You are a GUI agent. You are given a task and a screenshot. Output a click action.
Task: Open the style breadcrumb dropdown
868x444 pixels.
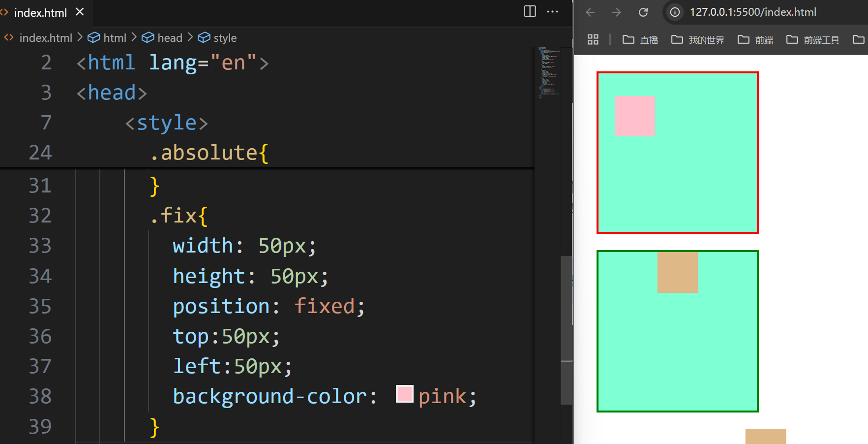(217, 38)
